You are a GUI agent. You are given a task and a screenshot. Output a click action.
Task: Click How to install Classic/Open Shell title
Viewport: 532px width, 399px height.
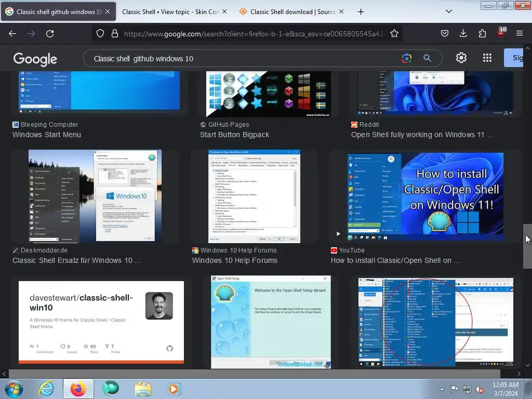[395, 261]
